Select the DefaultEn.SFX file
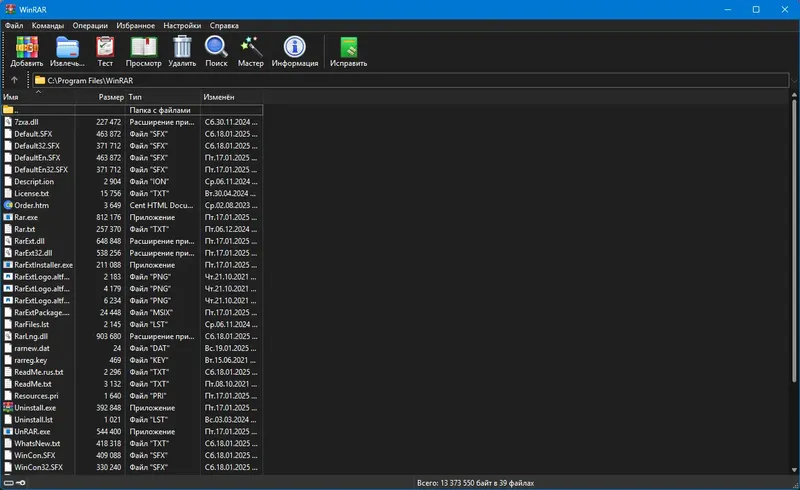This screenshot has width=800, height=490. (37, 158)
